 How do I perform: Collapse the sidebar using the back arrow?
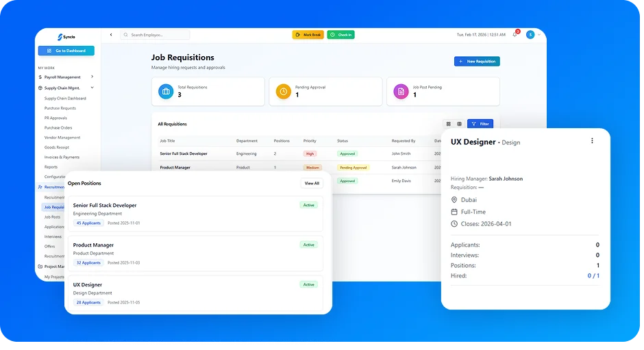click(x=111, y=34)
